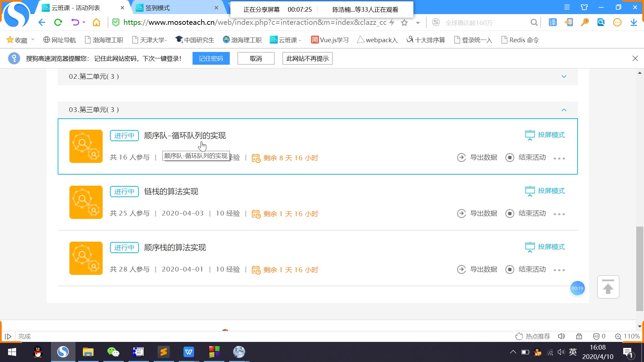This screenshot has height=362, width=644.
Task: Expand the 02.第二单元 section
Action: click(x=565, y=76)
